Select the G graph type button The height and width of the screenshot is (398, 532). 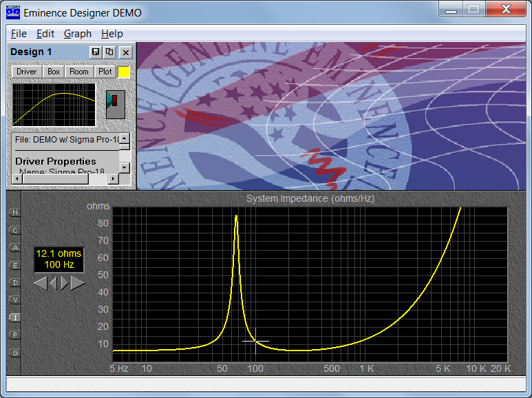[x=15, y=353]
